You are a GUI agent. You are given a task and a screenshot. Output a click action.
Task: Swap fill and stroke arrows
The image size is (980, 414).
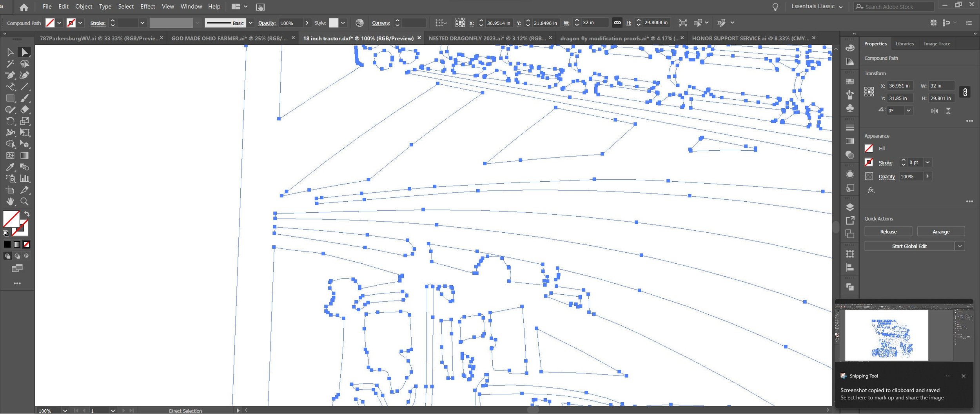coord(27,214)
